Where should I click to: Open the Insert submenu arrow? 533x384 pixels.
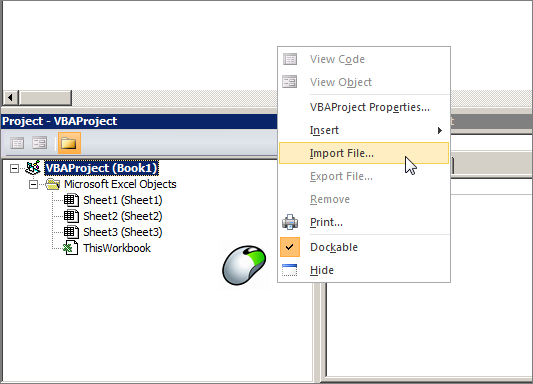pos(440,130)
